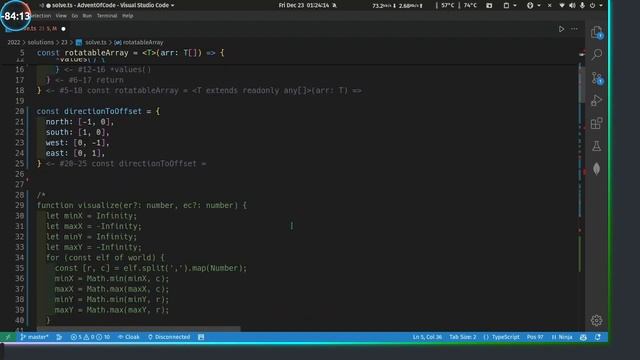Screen dimensions: 640x360
Task: Run the file with the play icon
Action: (561, 29)
